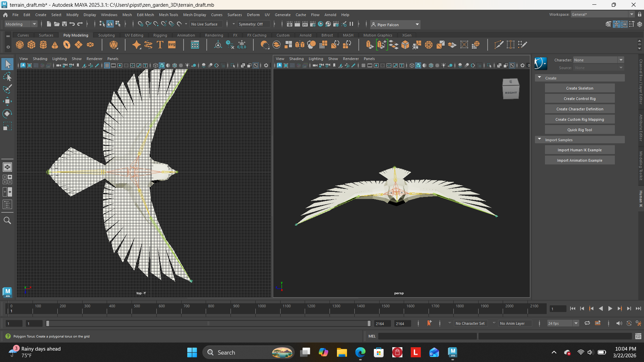Open the Workspace General dropdown
This screenshot has width=644, height=362.
click(x=602, y=14)
